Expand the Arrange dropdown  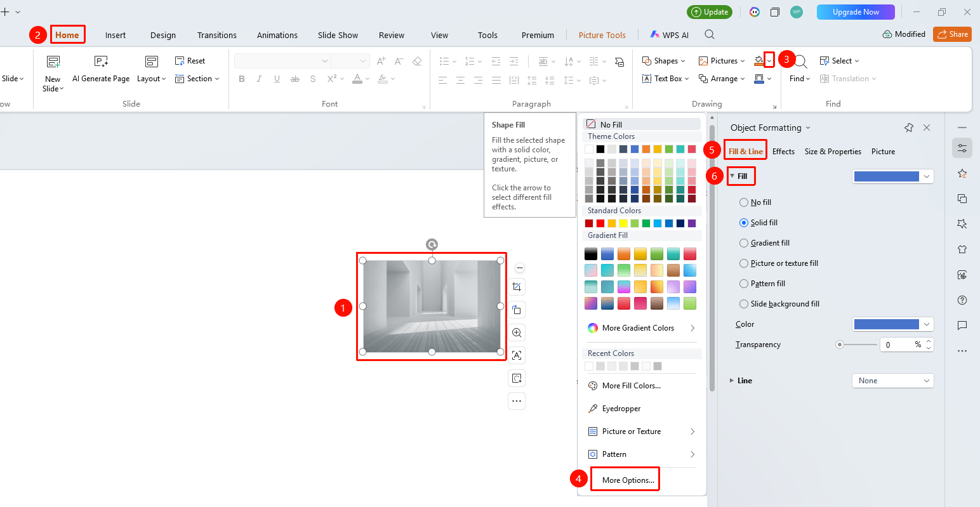point(722,79)
